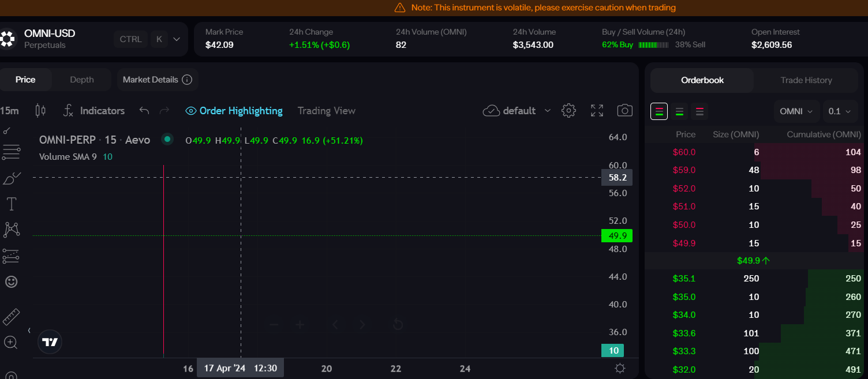This screenshot has width=868, height=379.
Task: Take a chart snapshot with camera icon
Action: pyautogui.click(x=624, y=111)
